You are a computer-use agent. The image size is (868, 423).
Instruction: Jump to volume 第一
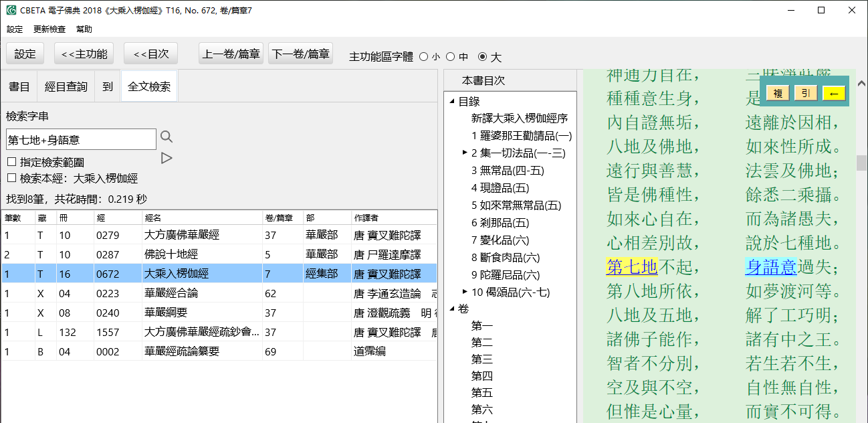(482, 326)
